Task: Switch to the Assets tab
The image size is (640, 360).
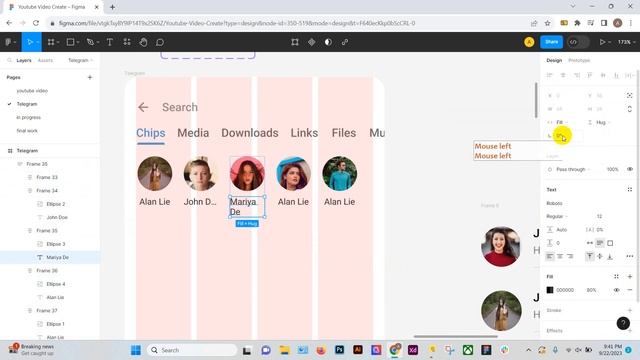Action: (45, 60)
